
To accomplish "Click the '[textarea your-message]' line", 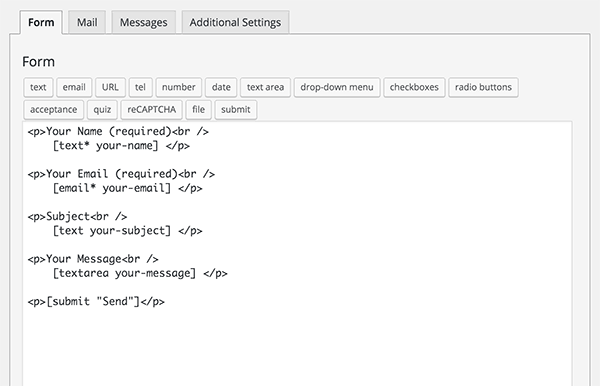I will 140,273.
